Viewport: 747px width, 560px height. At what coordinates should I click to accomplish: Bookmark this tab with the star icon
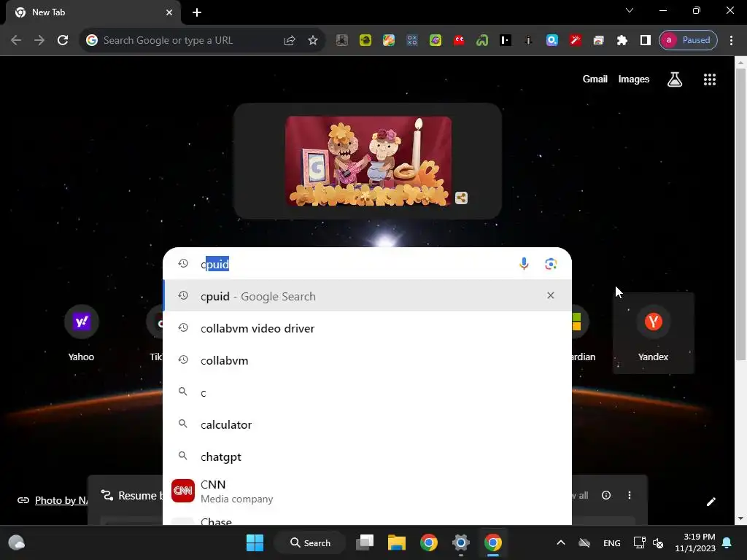click(312, 41)
